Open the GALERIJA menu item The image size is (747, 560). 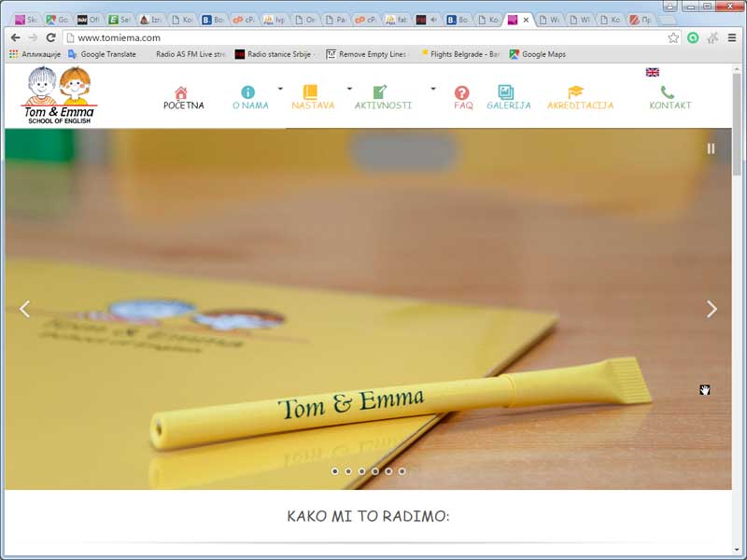509,105
